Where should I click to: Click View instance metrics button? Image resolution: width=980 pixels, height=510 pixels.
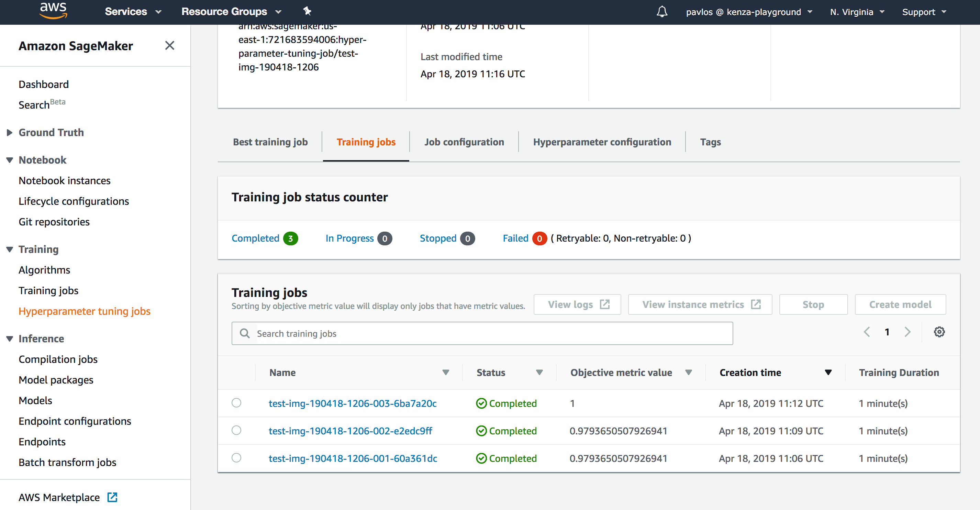click(x=700, y=304)
